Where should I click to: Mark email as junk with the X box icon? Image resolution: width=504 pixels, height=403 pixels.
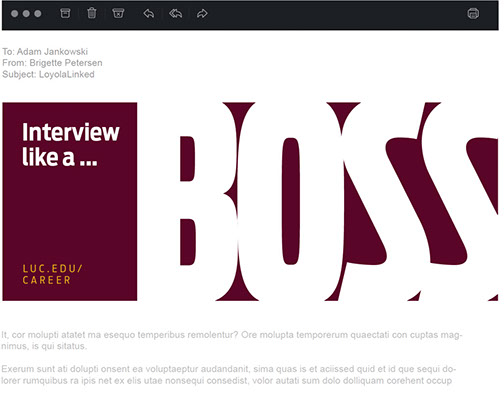[x=118, y=13]
